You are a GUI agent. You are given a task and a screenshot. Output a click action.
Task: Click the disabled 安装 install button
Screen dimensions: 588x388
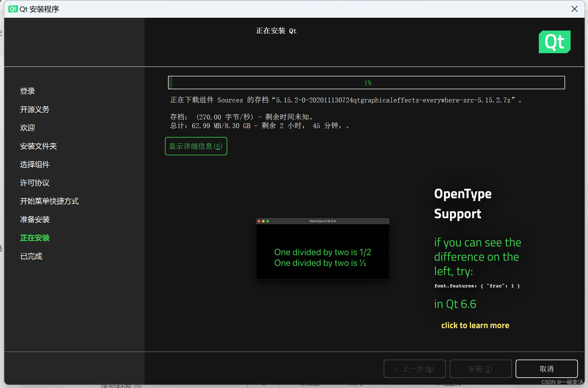click(x=481, y=369)
